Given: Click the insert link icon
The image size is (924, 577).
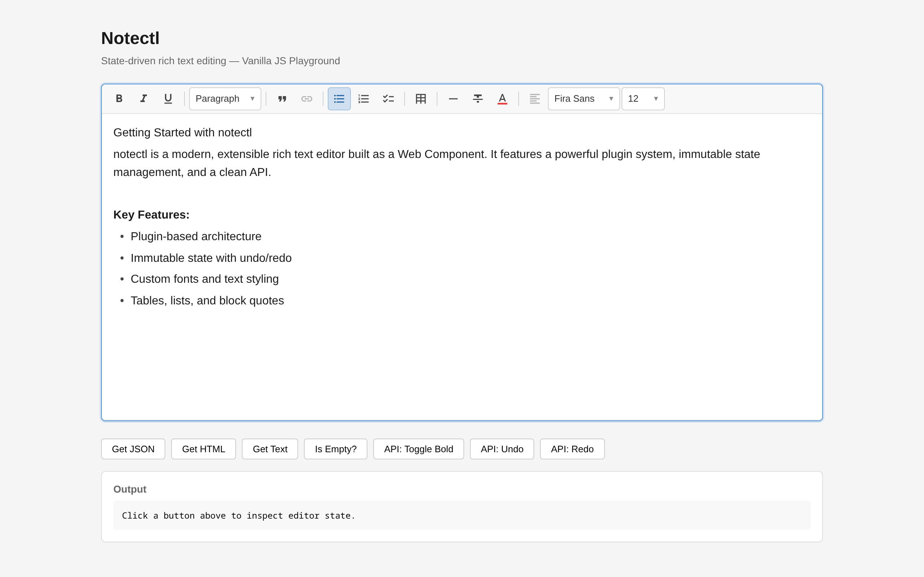Looking at the screenshot, I should click(306, 99).
